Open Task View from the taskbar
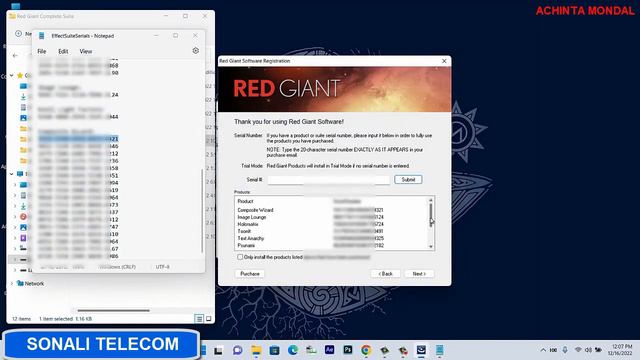The width and height of the screenshot is (640, 360). (218, 350)
